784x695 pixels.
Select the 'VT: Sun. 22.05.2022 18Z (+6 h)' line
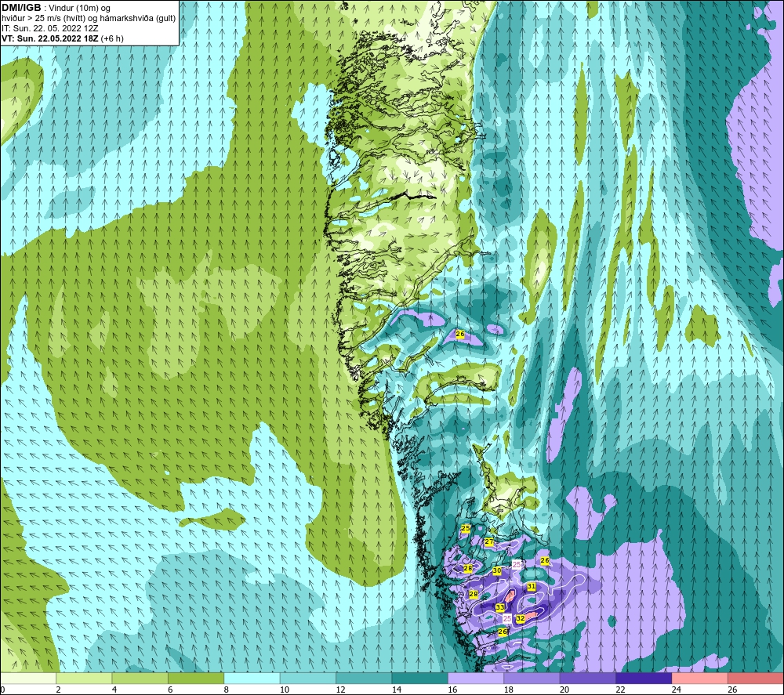63,38
